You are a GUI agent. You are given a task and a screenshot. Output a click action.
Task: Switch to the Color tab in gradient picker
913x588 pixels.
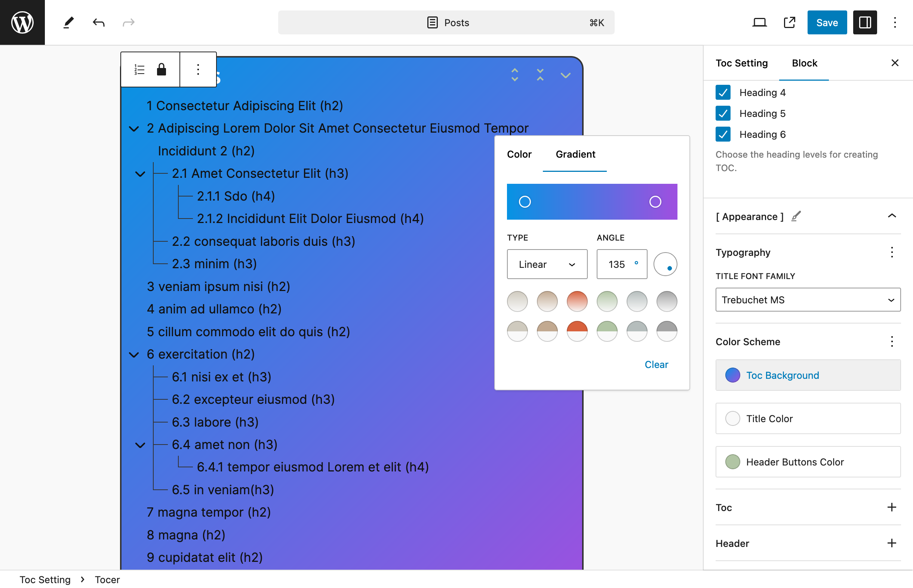tap(519, 154)
